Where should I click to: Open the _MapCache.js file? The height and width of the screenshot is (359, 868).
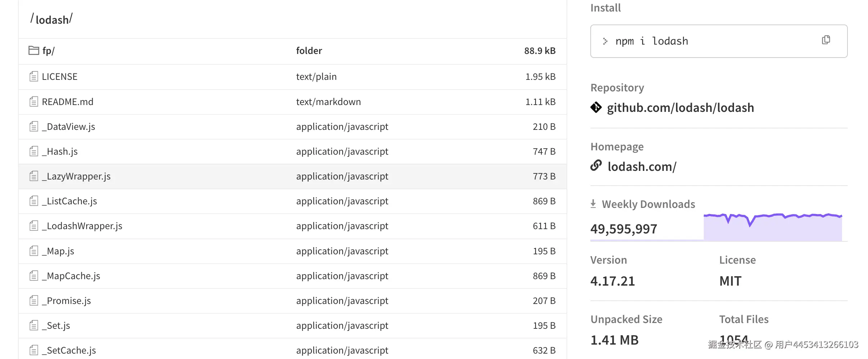71,276
